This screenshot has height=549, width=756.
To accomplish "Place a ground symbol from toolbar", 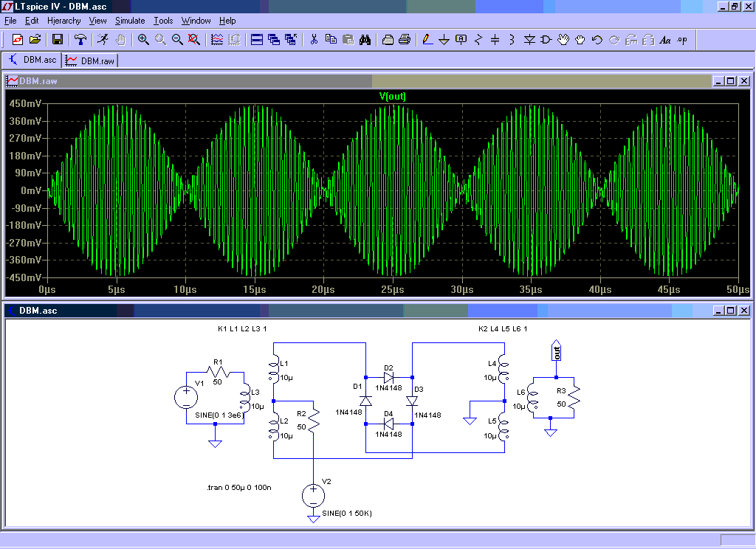I will 444,40.
